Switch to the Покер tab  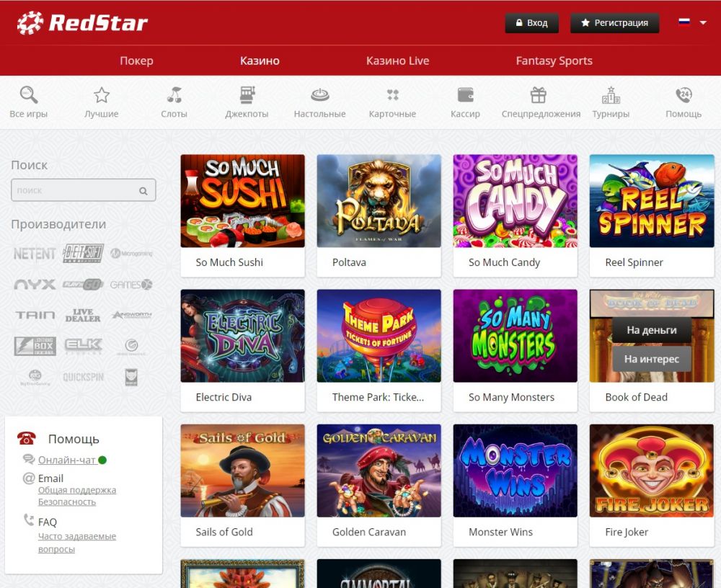136,61
